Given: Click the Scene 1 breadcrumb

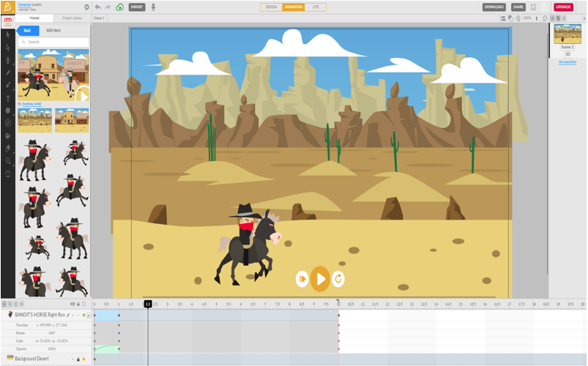Looking at the screenshot, I should (x=99, y=18).
